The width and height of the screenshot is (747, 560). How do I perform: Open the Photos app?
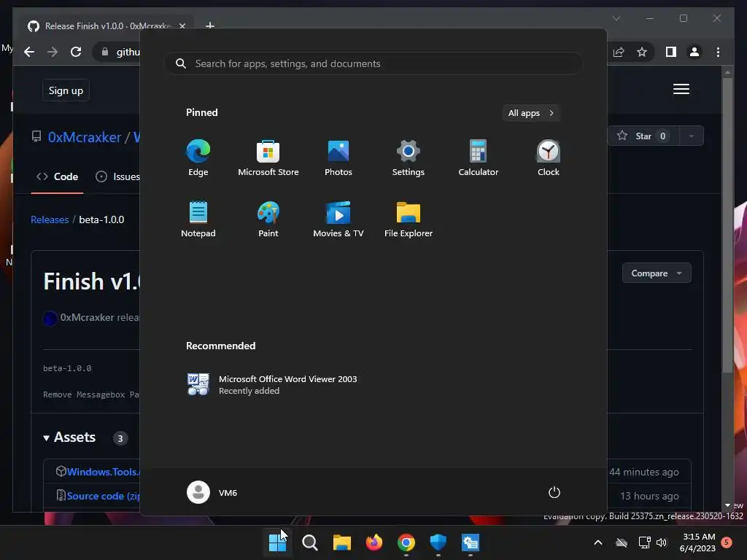pyautogui.click(x=338, y=157)
